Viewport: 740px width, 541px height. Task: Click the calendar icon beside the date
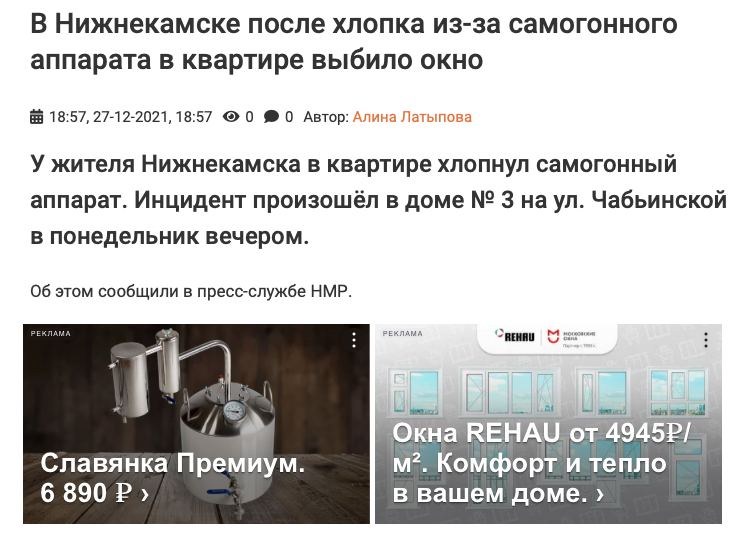click(36, 116)
